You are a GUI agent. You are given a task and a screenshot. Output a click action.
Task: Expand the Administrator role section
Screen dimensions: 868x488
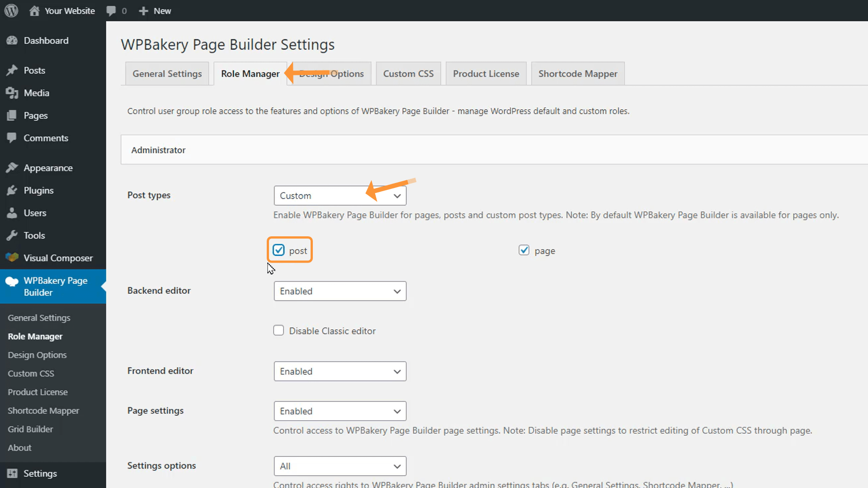tap(158, 150)
